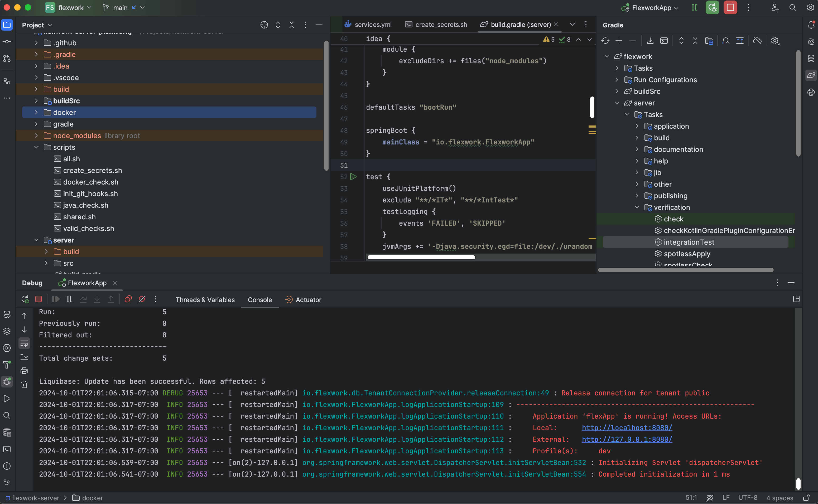
Task: Run the test block via line 52 gutter icon
Action: pos(353,177)
